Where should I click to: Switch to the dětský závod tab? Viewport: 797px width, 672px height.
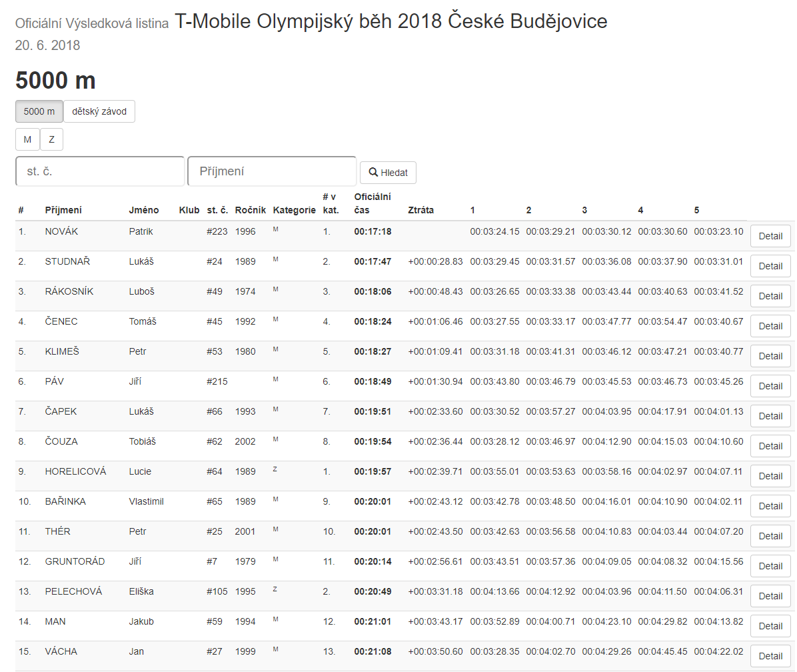click(x=99, y=111)
